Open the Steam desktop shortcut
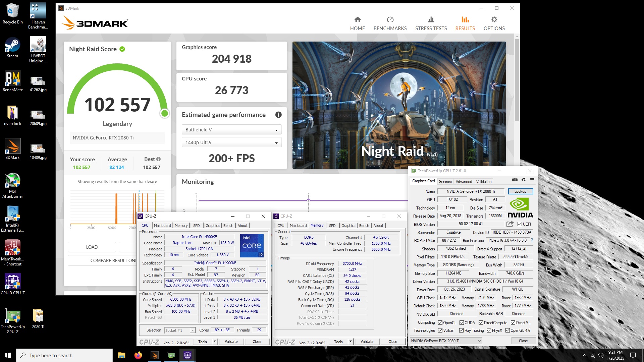The width and height of the screenshot is (644, 362). [x=13, y=48]
